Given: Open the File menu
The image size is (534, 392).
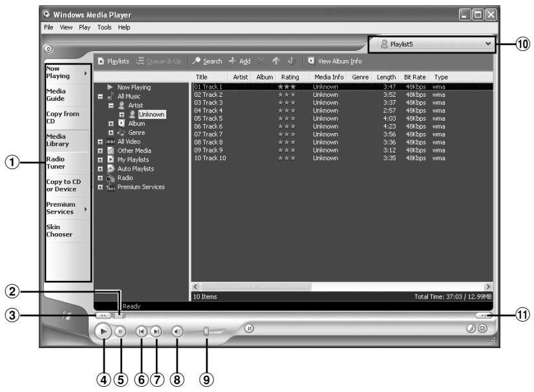Looking at the screenshot, I should point(48,27).
